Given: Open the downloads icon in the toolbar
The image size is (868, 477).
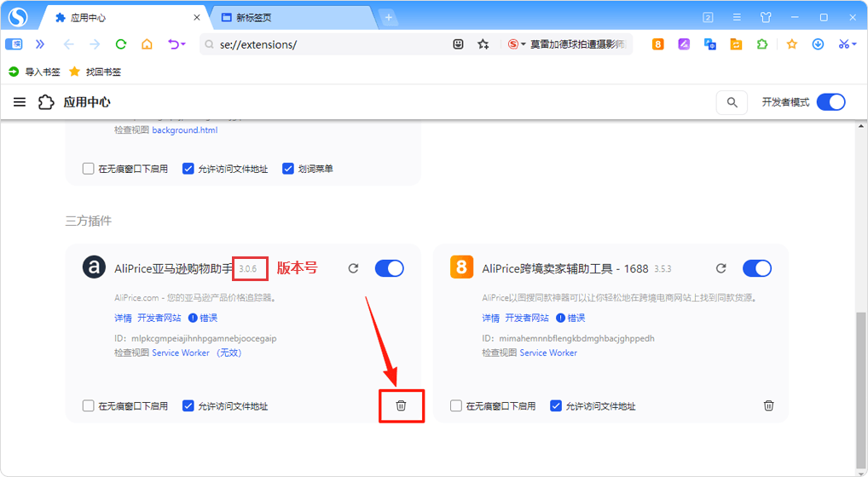Looking at the screenshot, I should pyautogui.click(x=818, y=44).
